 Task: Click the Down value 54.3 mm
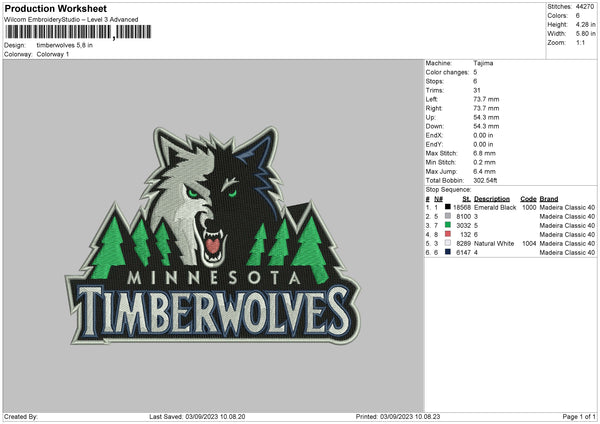tap(486, 126)
